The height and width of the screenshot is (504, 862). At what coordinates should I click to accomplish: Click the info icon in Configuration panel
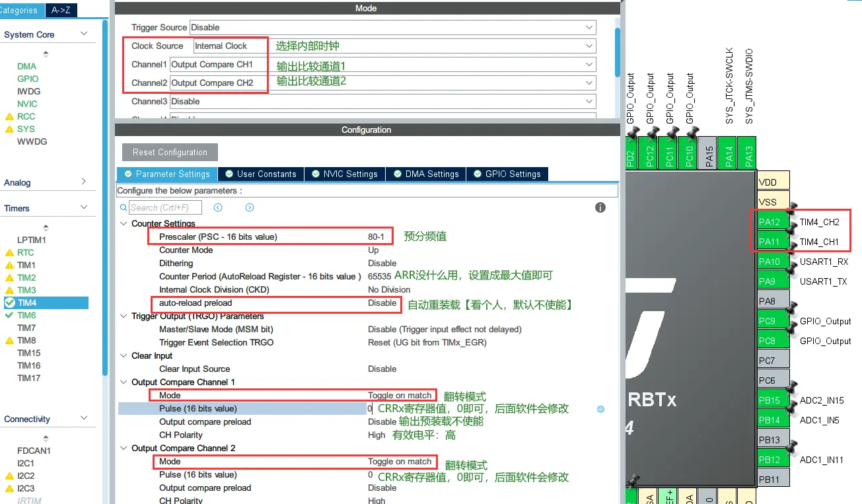point(600,207)
